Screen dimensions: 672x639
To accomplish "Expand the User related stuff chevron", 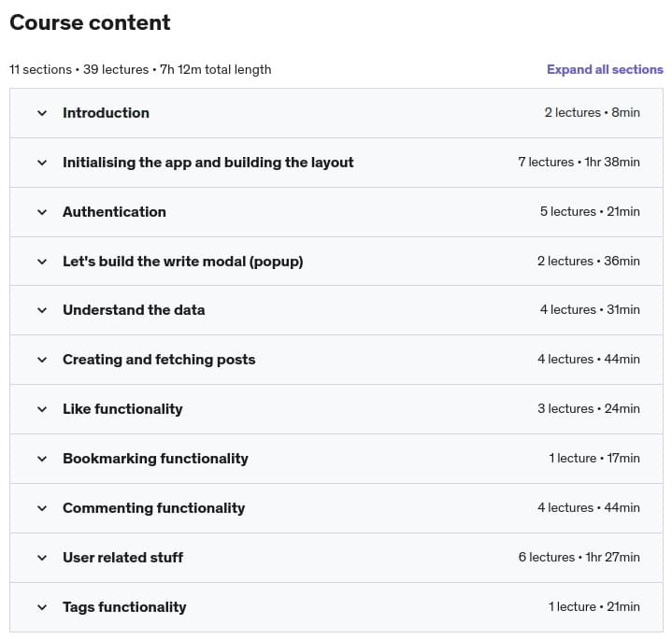I will coord(42,558).
